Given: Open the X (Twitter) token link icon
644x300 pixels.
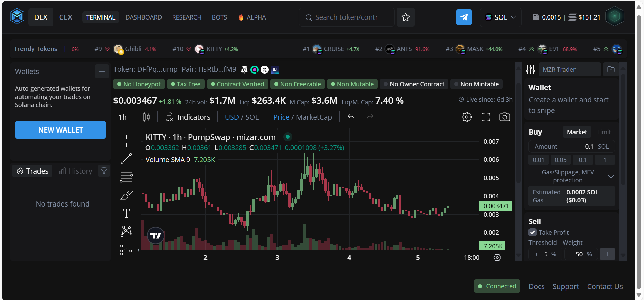Looking at the screenshot, I should [x=265, y=70].
